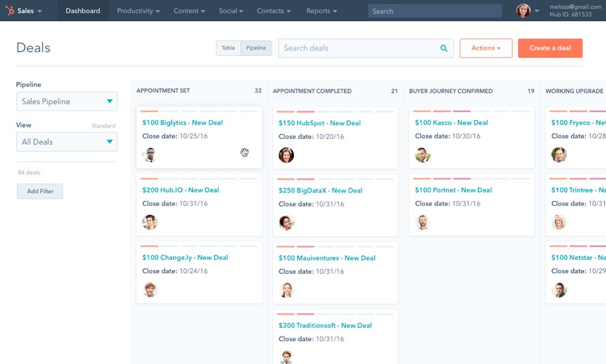The width and height of the screenshot is (606, 364).
Task: Open $100 Mauiventures - New Deal link
Action: pyautogui.click(x=327, y=258)
